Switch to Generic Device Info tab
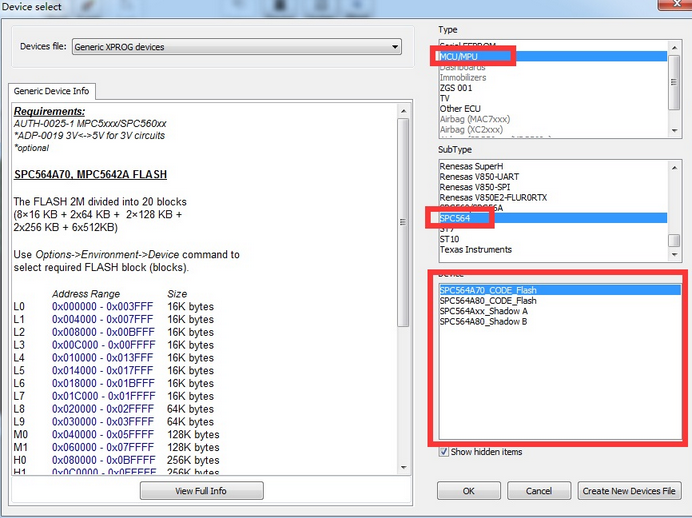The height and width of the screenshot is (518, 692). point(52,91)
